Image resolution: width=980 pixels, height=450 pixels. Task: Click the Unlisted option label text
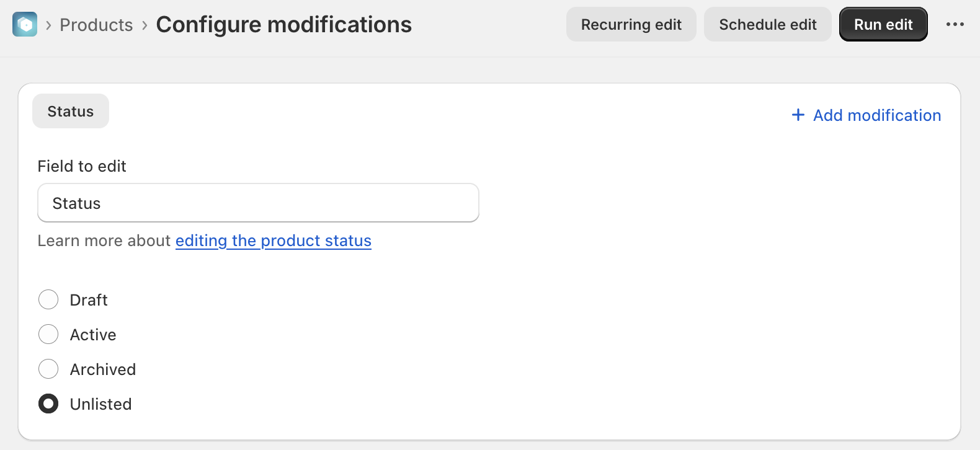pos(101,404)
